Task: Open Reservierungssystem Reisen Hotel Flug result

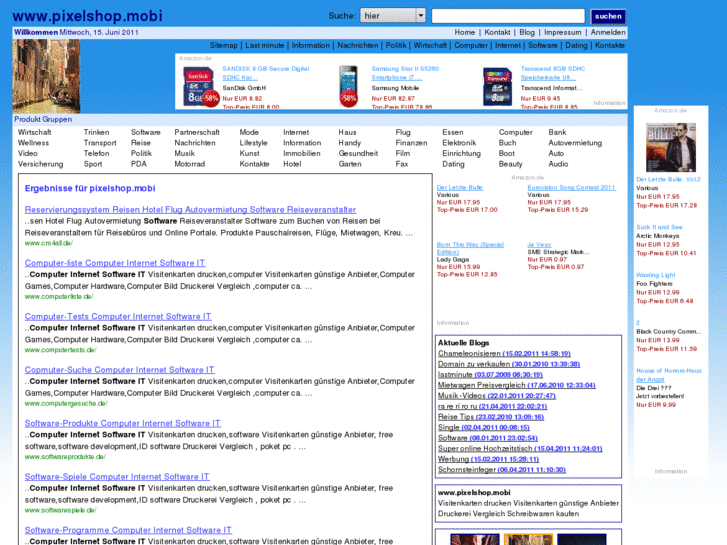Action: (190, 210)
